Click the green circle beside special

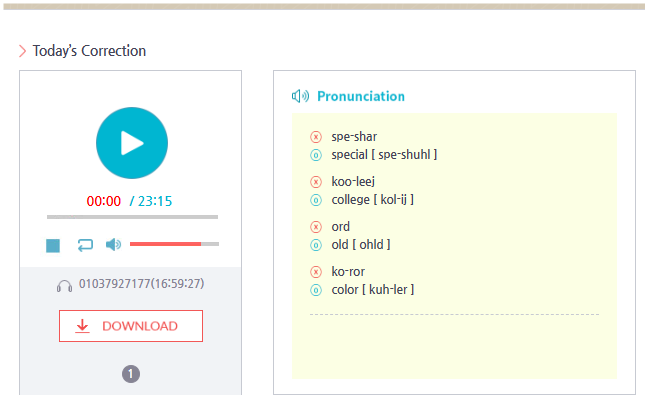(316, 155)
